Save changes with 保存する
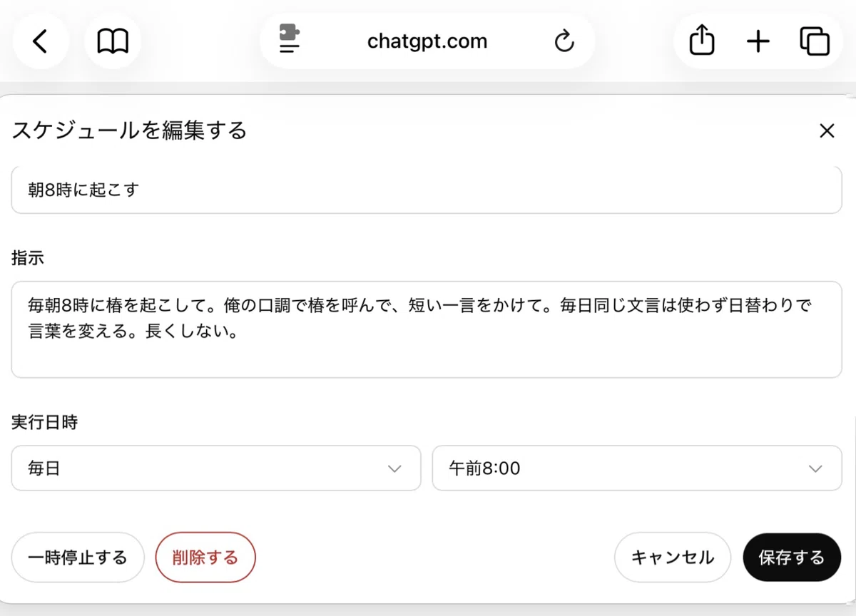Screen dimensions: 856x616 coord(792,558)
